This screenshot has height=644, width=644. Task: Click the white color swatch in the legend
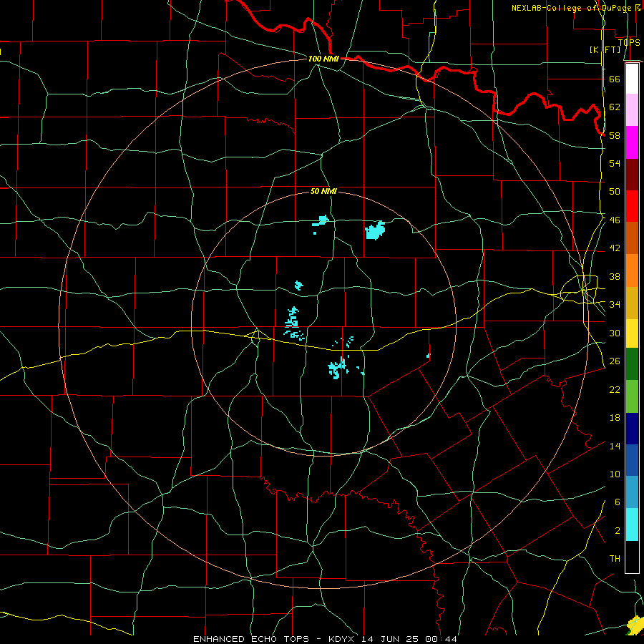(632, 79)
